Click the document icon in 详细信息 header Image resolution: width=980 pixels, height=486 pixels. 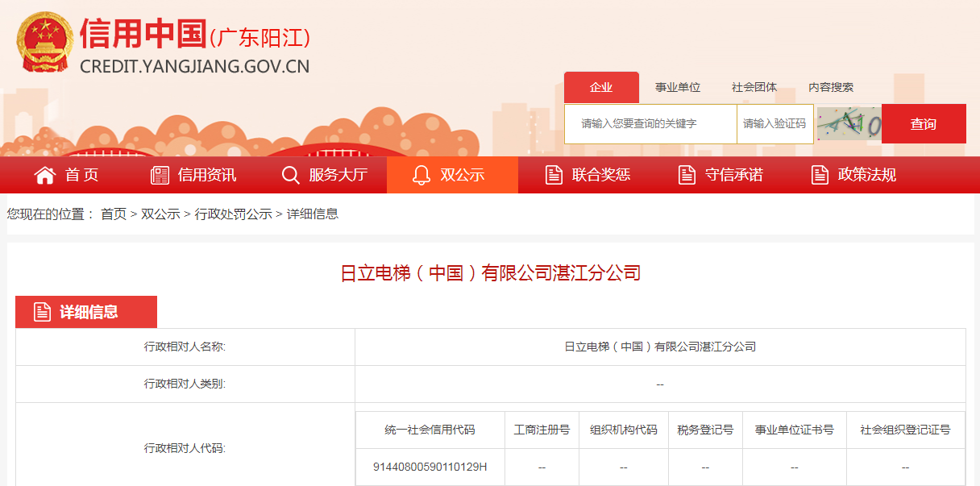[x=43, y=312]
